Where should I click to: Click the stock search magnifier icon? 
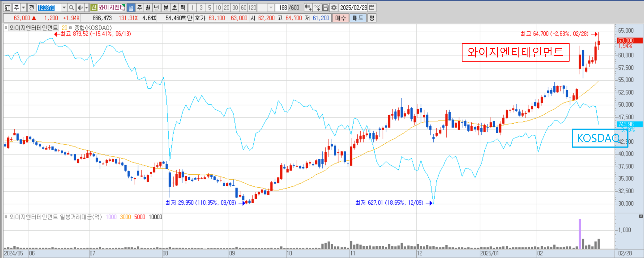tap(71, 8)
